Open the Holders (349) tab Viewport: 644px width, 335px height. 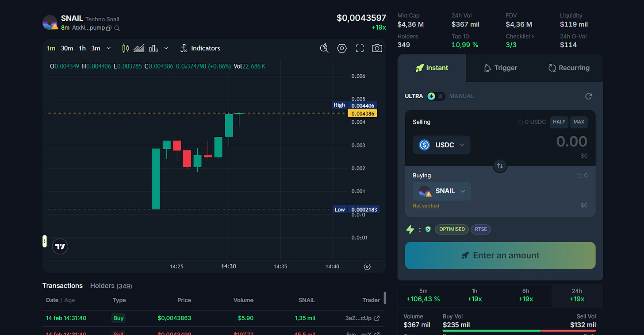click(x=111, y=285)
